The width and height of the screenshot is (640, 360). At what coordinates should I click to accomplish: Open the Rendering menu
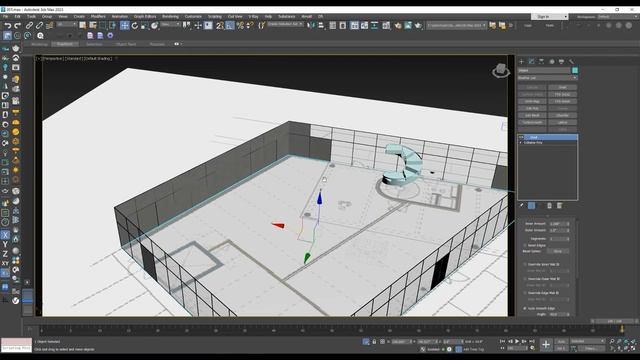tap(170, 17)
